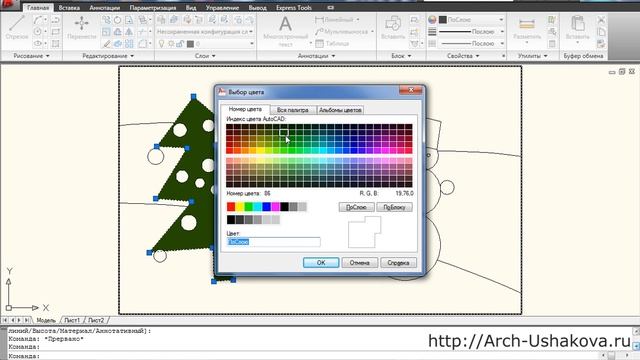Click the Команда command line input
Viewport: 640px width, 360px height.
[x=302, y=356]
